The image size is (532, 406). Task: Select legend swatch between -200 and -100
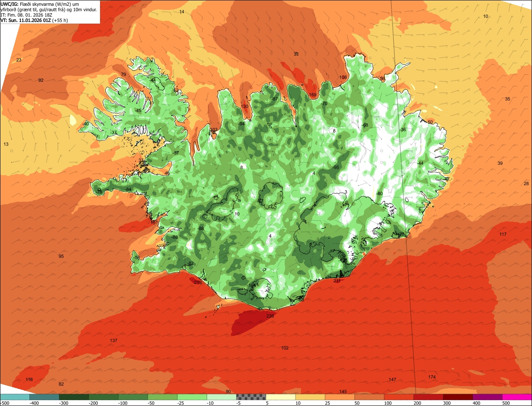click(x=103, y=397)
